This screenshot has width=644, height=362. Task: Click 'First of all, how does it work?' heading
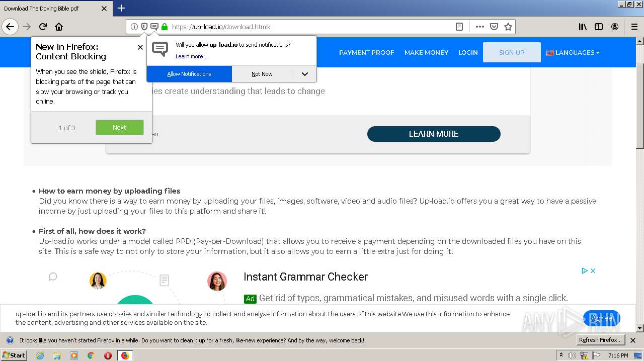pyautogui.click(x=92, y=231)
